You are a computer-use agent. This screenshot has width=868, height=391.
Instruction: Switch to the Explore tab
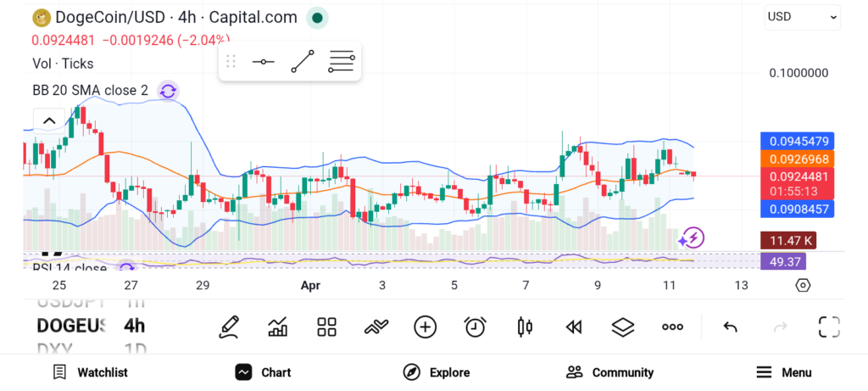coord(436,372)
